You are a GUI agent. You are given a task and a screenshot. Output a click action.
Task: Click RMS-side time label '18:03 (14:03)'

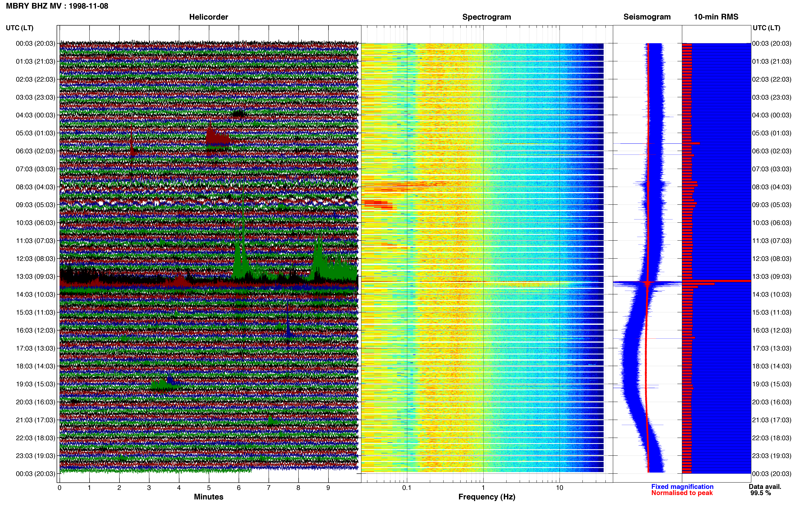[772, 366]
